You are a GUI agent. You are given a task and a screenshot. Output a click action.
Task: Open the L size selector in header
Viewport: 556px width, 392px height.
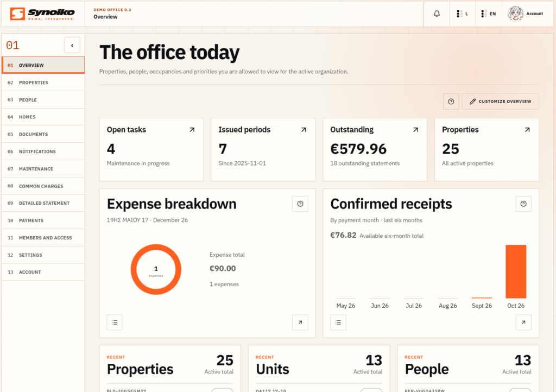[x=463, y=14]
